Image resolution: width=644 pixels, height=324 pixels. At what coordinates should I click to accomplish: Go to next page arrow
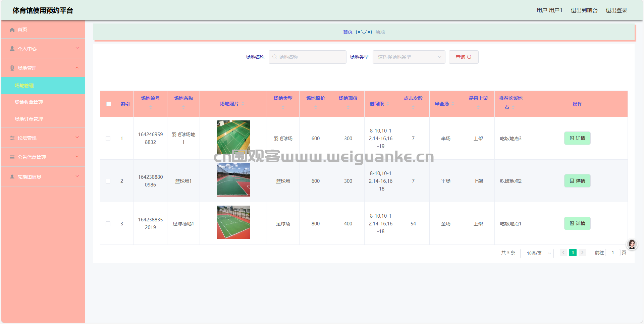coord(582,253)
